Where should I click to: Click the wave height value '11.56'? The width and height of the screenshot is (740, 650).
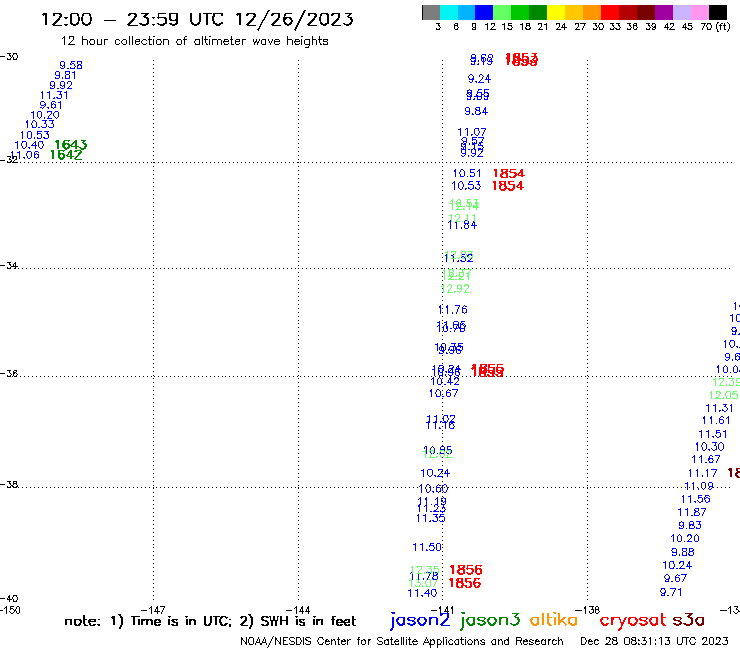point(696,499)
